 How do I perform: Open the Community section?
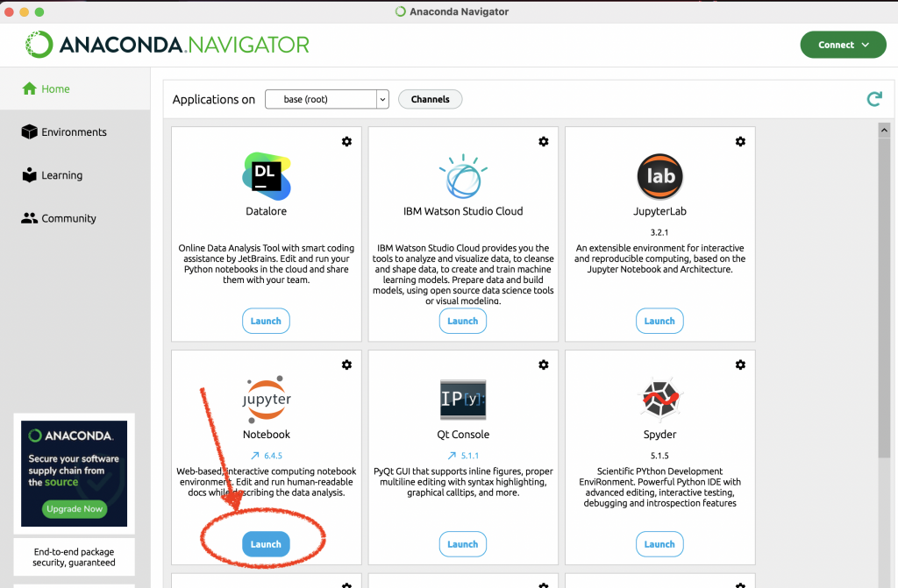point(68,218)
